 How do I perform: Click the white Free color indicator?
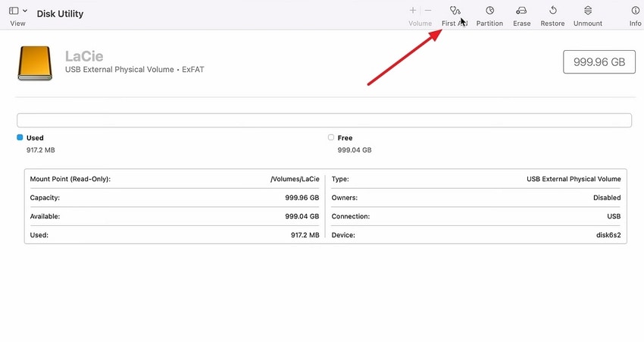331,137
